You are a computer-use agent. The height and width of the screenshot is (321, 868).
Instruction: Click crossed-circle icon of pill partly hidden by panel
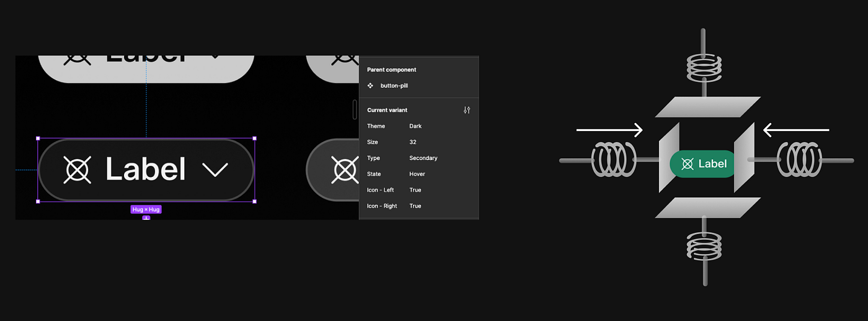click(345, 170)
